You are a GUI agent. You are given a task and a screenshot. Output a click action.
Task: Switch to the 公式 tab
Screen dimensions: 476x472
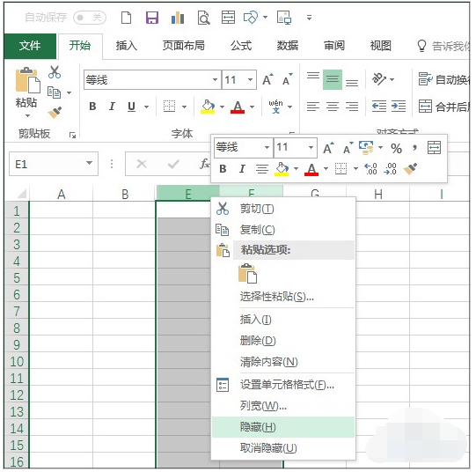pyautogui.click(x=241, y=46)
